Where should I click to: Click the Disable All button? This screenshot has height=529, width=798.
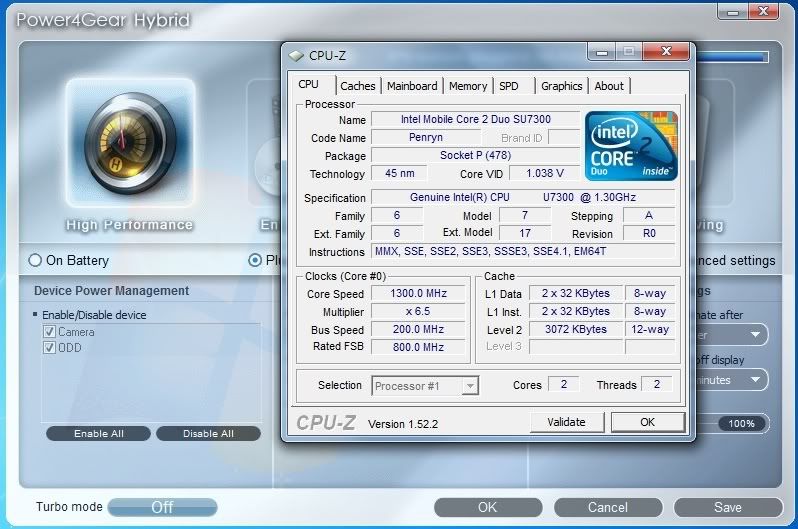[x=208, y=434]
